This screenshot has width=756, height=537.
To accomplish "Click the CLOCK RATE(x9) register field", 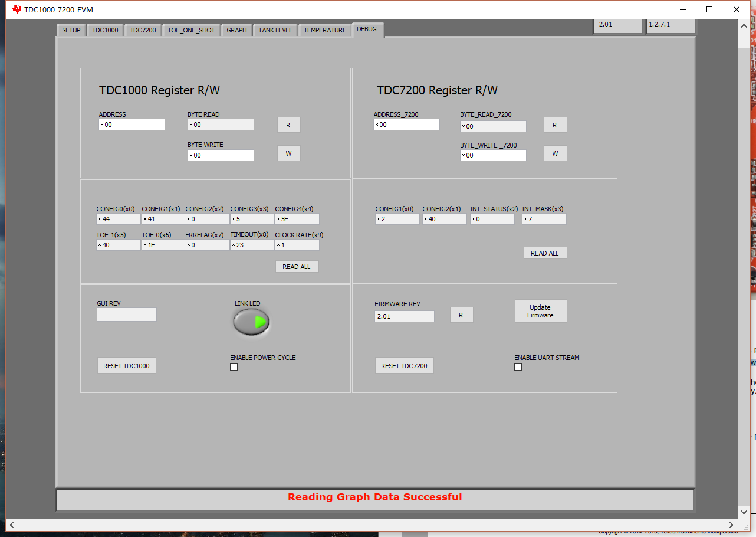I will click(x=297, y=245).
